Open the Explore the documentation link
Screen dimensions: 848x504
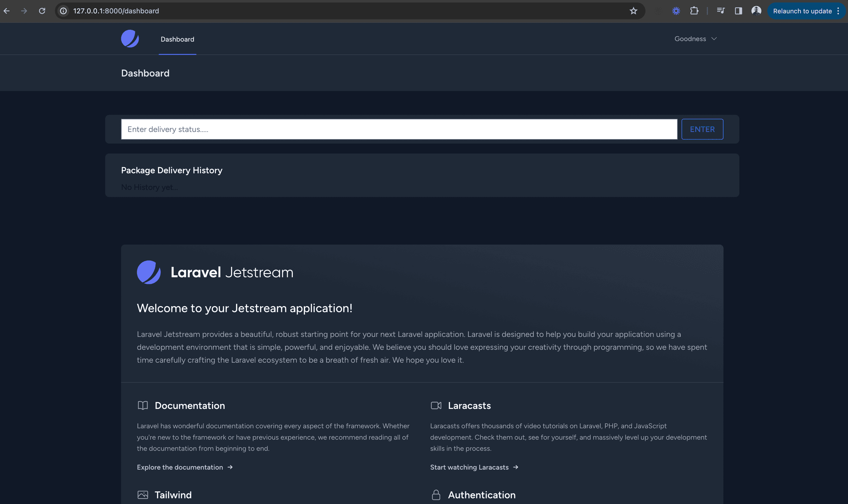(x=180, y=467)
